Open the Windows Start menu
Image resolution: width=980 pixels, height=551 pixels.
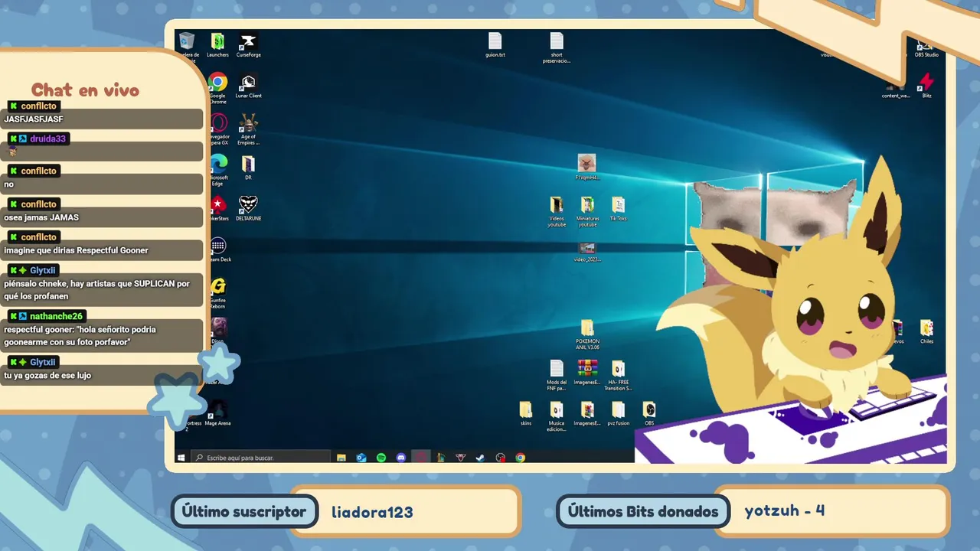point(181,458)
